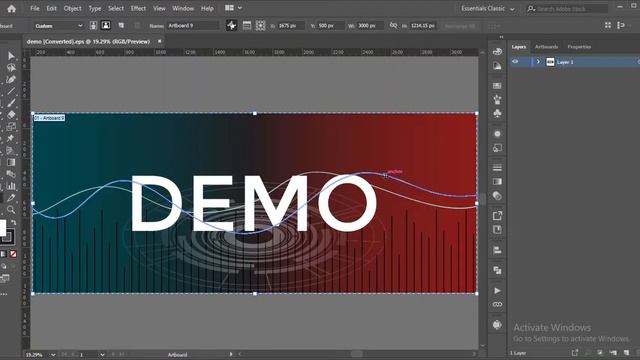The image size is (640, 360).
Task: Select the Column Graph tool
Action: [x=11, y=186]
